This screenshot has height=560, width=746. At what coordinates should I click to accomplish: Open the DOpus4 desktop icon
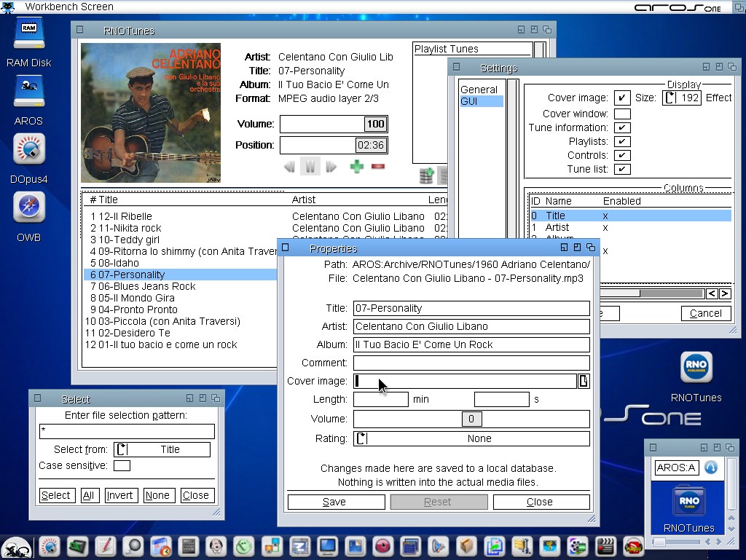[29, 149]
